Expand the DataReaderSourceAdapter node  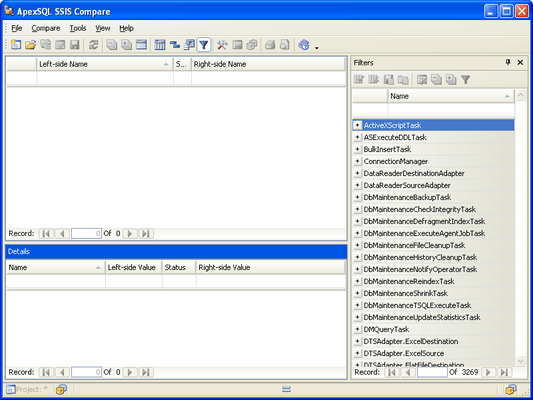click(x=357, y=185)
